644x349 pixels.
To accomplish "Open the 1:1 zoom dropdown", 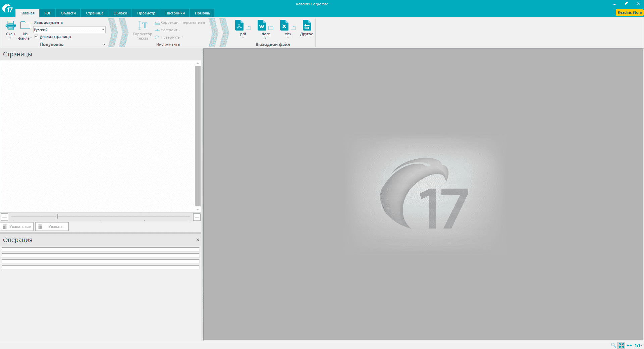I will pyautogui.click(x=638, y=345).
